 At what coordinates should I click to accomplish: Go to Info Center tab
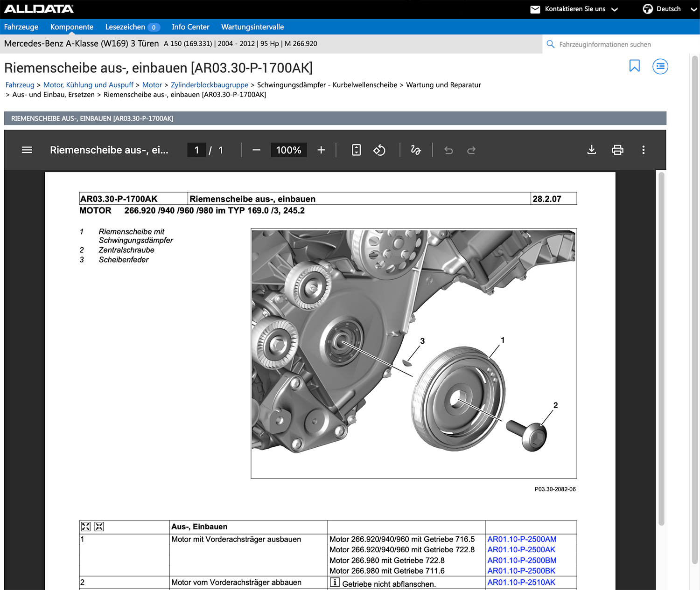(190, 27)
